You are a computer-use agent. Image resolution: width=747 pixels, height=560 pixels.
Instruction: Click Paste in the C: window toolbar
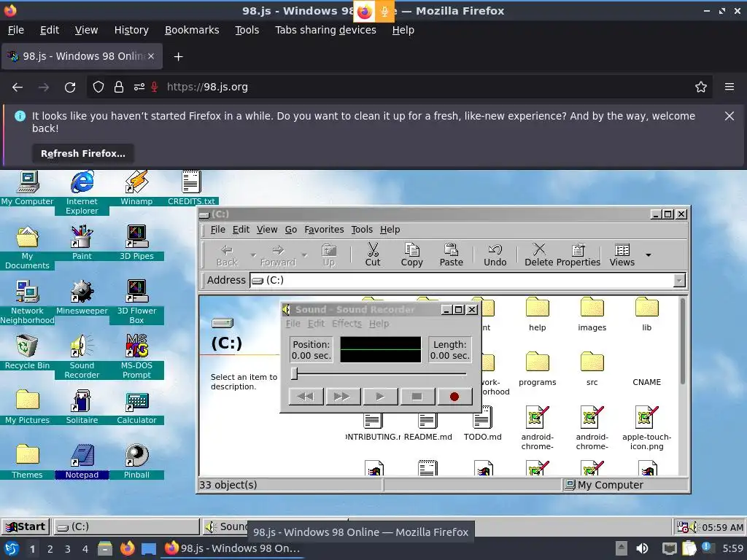pyautogui.click(x=451, y=254)
